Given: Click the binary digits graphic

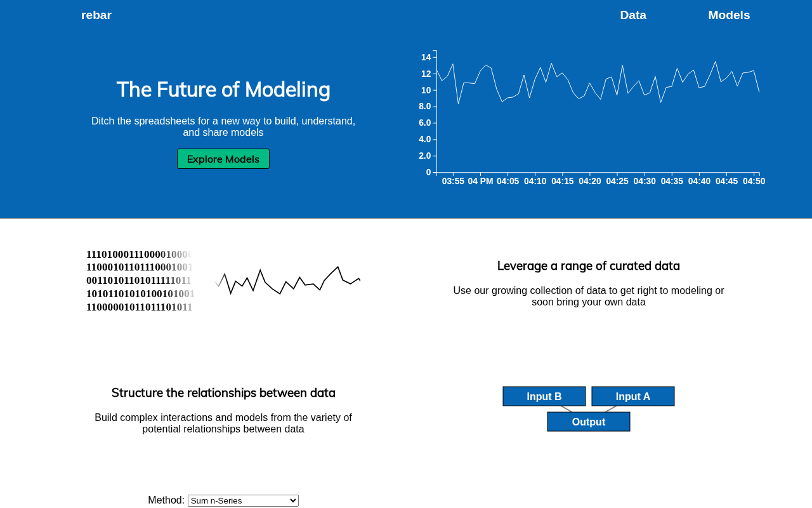Looking at the screenshot, I should pos(140,281).
